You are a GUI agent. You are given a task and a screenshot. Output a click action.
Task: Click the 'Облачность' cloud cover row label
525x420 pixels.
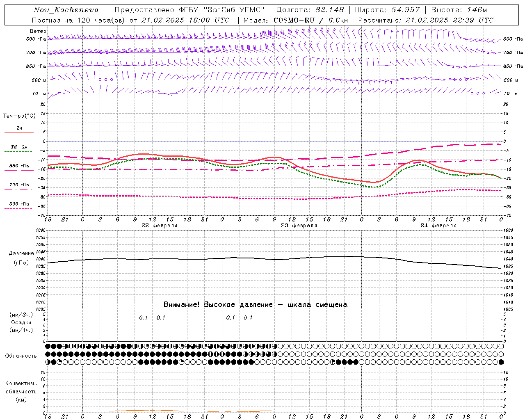[21, 356]
